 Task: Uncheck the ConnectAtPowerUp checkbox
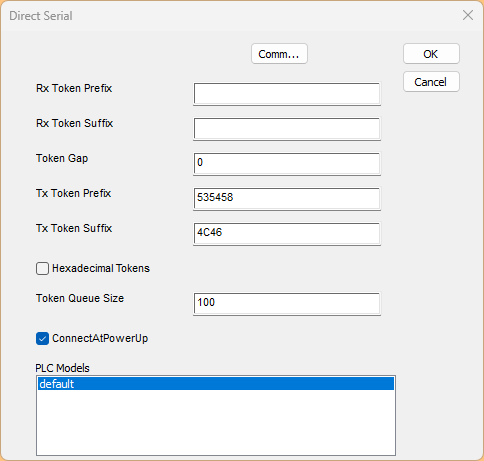point(42,338)
